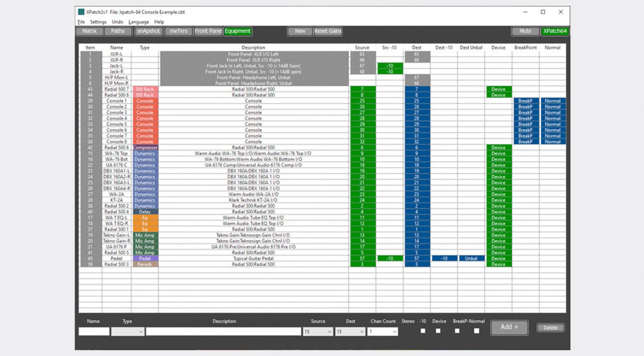Switch to the Matrix view
Image resolution: width=644 pixels, height=356 pixels.
point(89,31)
